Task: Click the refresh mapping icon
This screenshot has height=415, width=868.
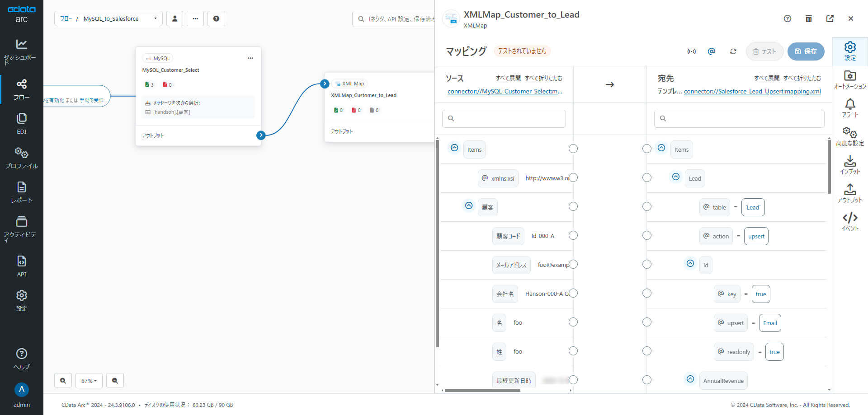Action: click(733, 51)
